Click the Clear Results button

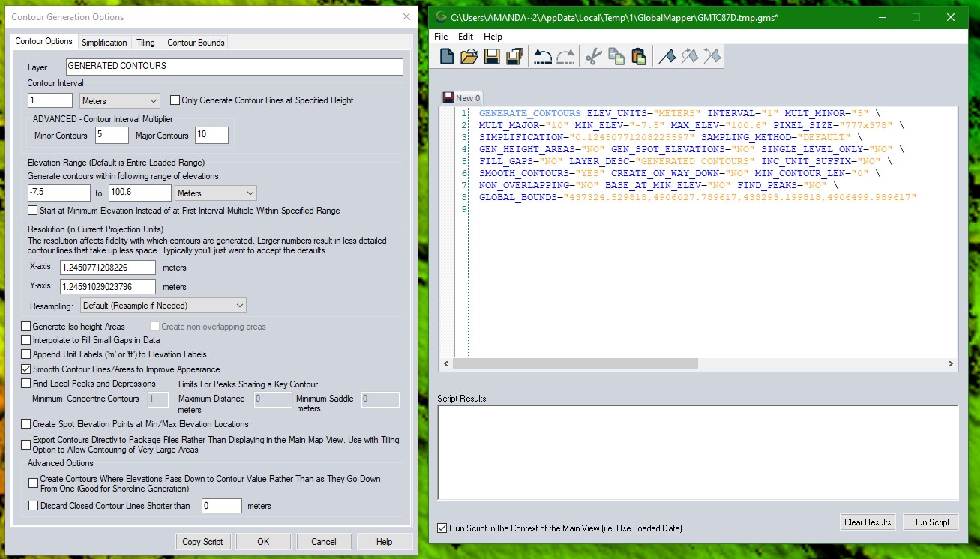pyautogui.click(x=868, y=522)
